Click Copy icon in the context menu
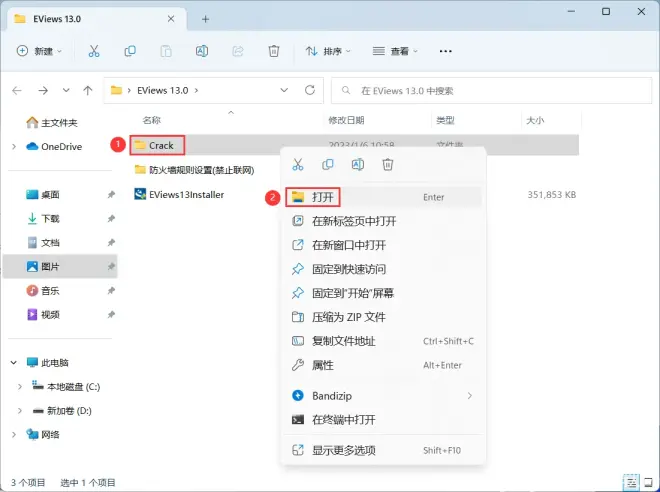Viewport: 660px width, 492px height. pos(327,165)
